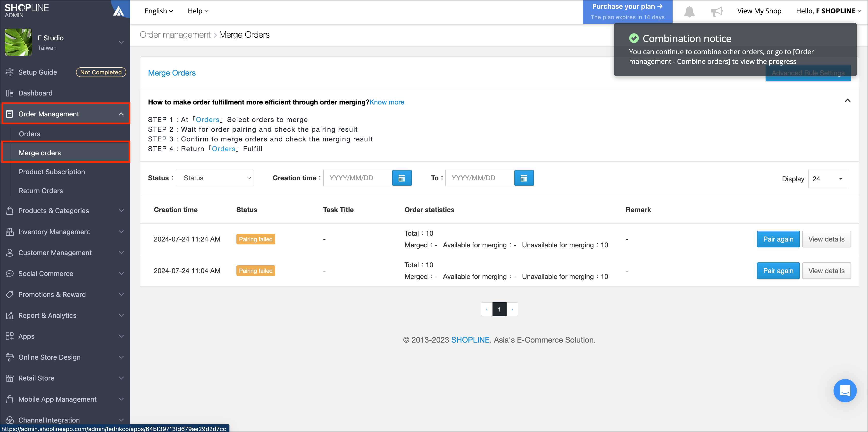Screen dimensions: 868x432
Task: Click the Promotions & Reward tag icon
Action: [10, 294]
